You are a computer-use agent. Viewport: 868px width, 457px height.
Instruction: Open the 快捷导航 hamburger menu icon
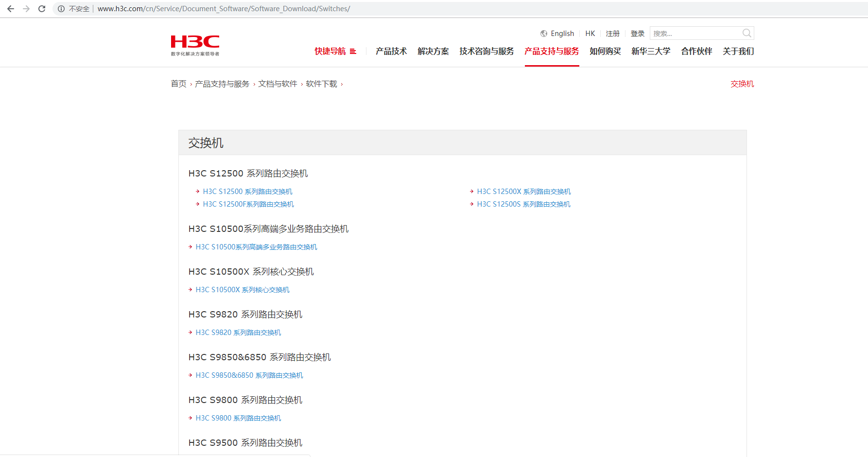[x=353, y=51]
